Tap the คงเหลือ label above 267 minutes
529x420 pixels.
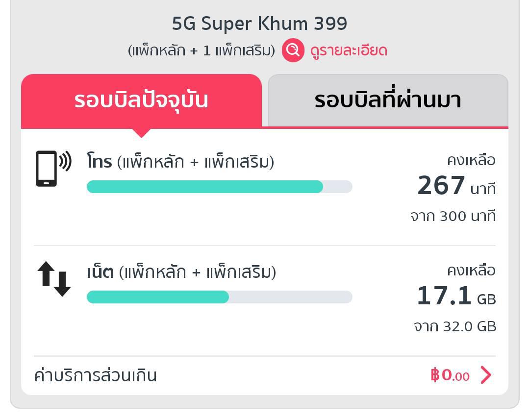(471, 160)
